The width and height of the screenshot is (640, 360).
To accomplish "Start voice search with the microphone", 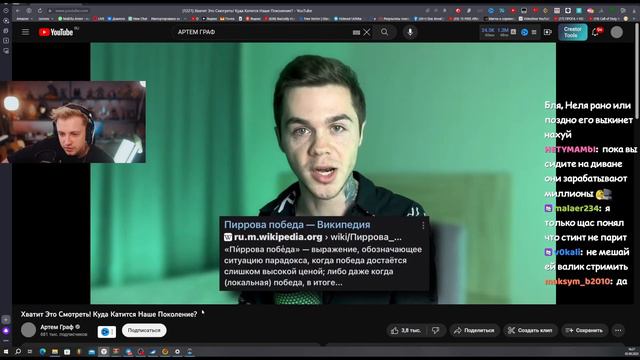I will pyautogui.click(x=410, y=32).
